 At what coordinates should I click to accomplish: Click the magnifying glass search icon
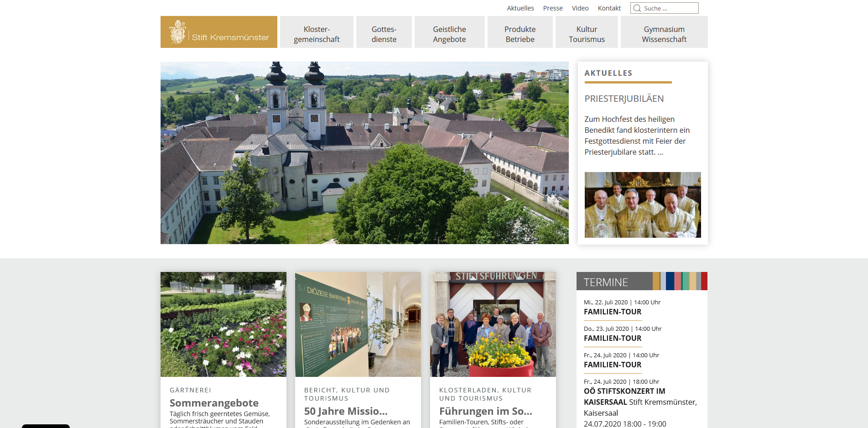point(637,8)
